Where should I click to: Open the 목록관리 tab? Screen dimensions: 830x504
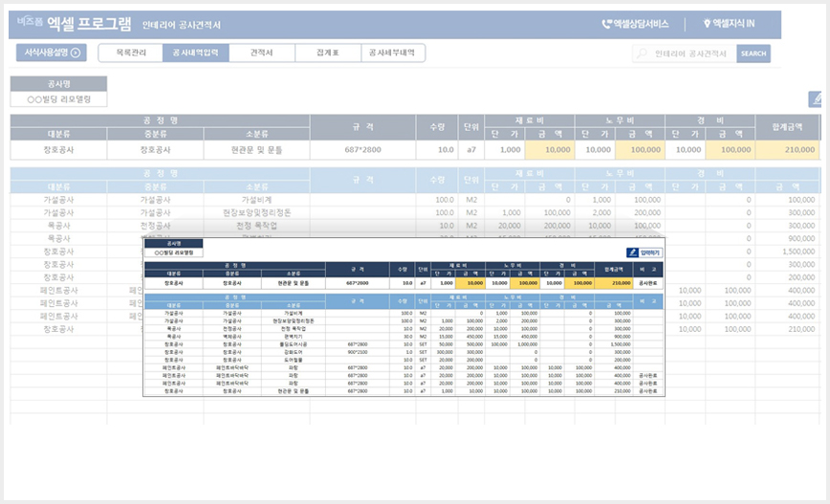point(131,53)
